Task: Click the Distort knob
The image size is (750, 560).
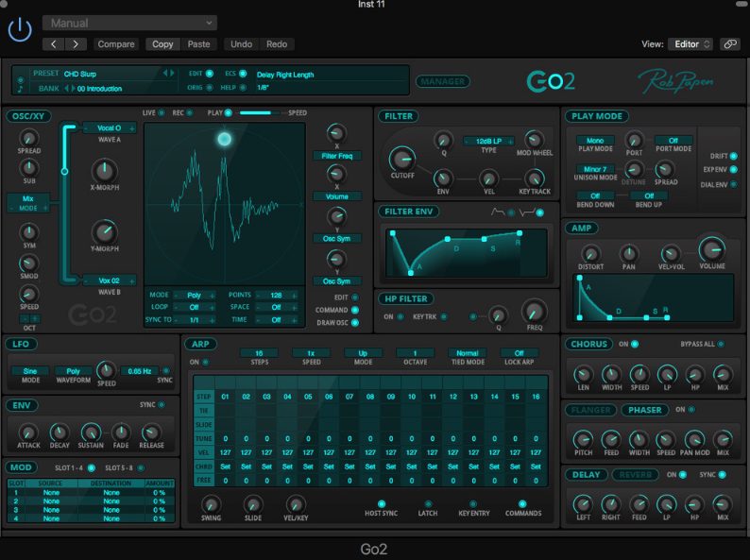Action: tap(590, 253)
